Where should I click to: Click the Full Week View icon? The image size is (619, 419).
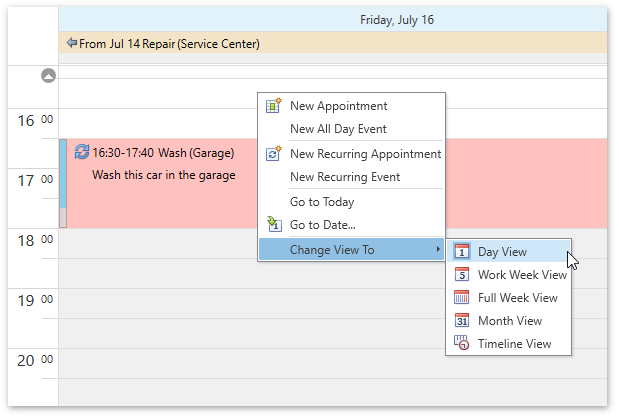point(461,297)
